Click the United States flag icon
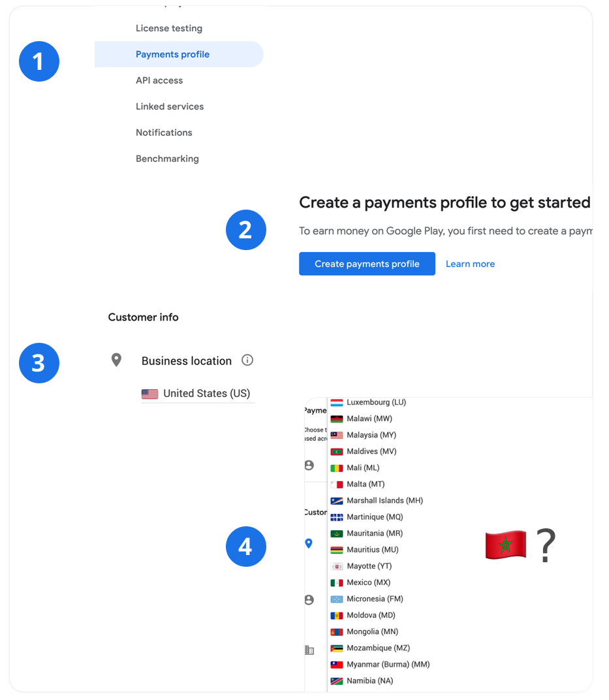 150,394
